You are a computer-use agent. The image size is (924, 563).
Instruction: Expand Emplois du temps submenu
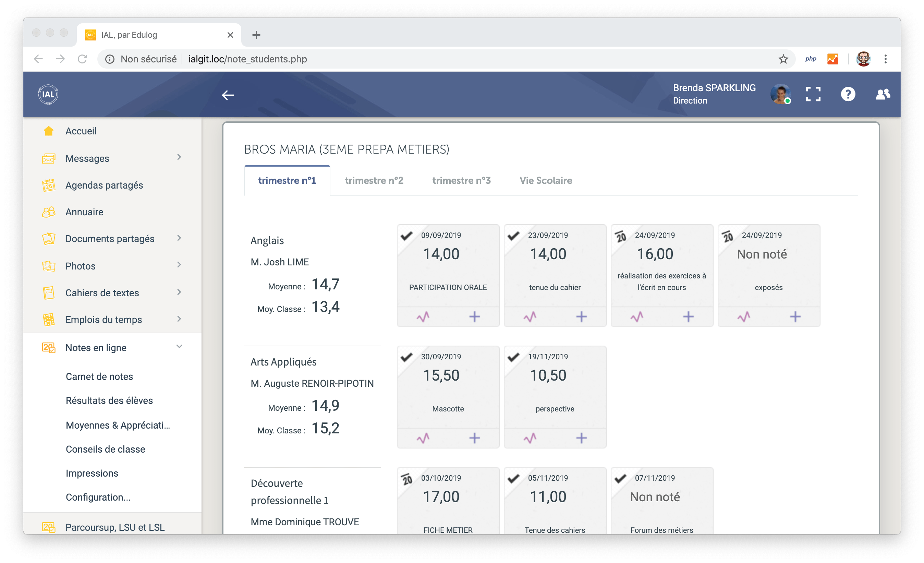click(179, 319)
